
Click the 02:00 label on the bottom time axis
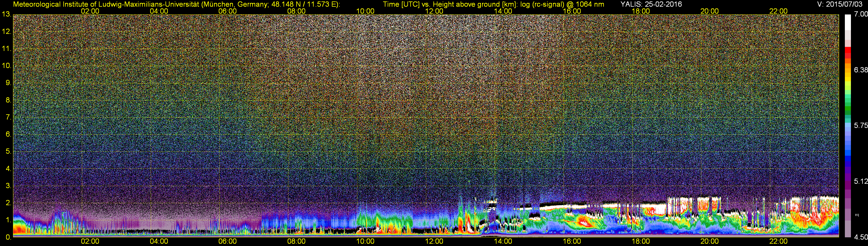(90, 242)
